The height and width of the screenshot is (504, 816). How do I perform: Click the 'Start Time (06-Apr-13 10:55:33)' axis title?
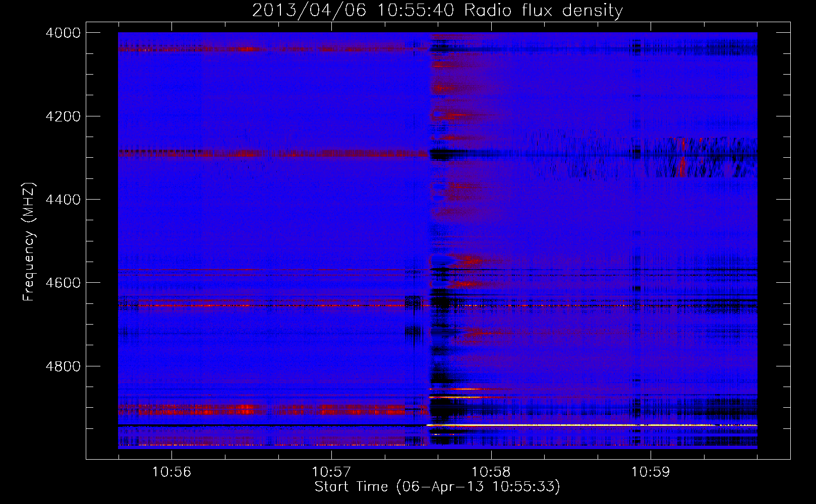(437, 487)
